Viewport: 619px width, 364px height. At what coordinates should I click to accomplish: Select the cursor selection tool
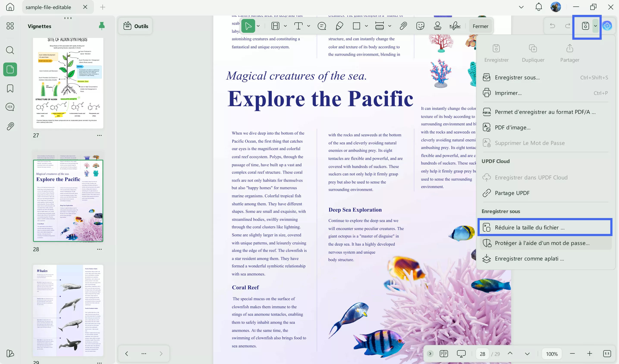[248, 26]
